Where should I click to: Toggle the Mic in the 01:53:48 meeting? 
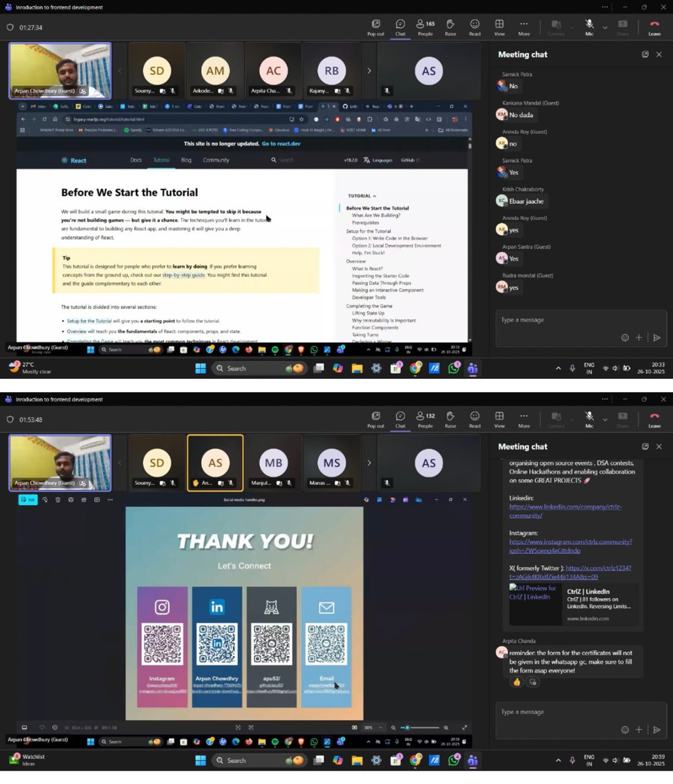click(x=589, y=419)
